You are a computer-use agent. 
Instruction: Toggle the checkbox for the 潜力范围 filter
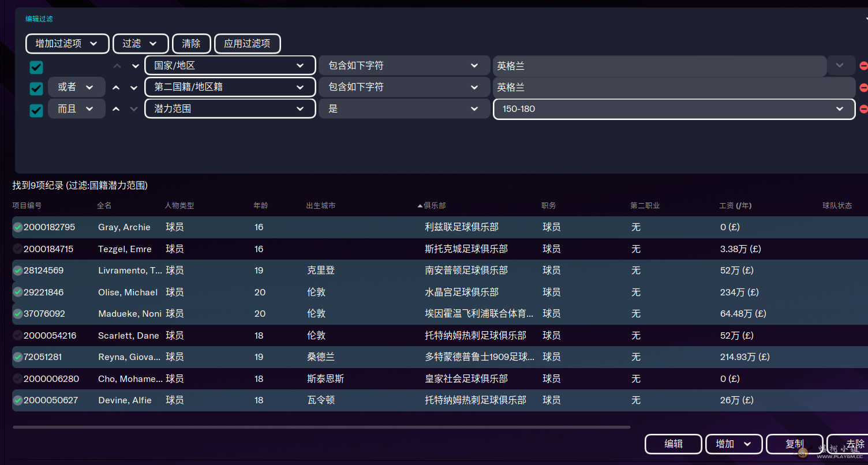[x=36, y=110]
